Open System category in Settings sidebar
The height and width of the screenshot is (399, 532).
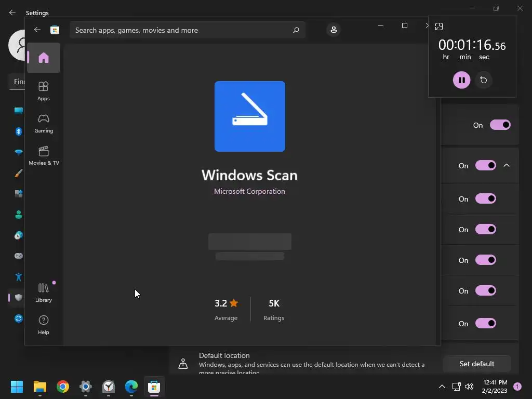18,111
